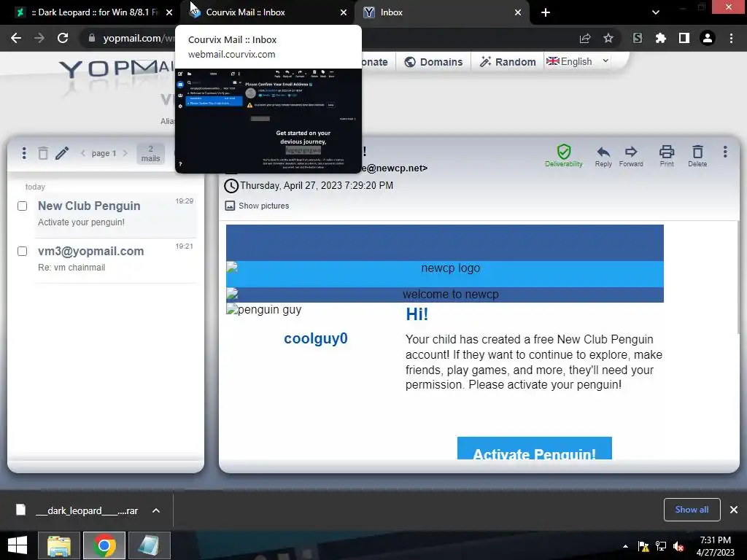Open the Action Center flag icon
This screenshot has height=560, width=747.
tap(643, 546)
